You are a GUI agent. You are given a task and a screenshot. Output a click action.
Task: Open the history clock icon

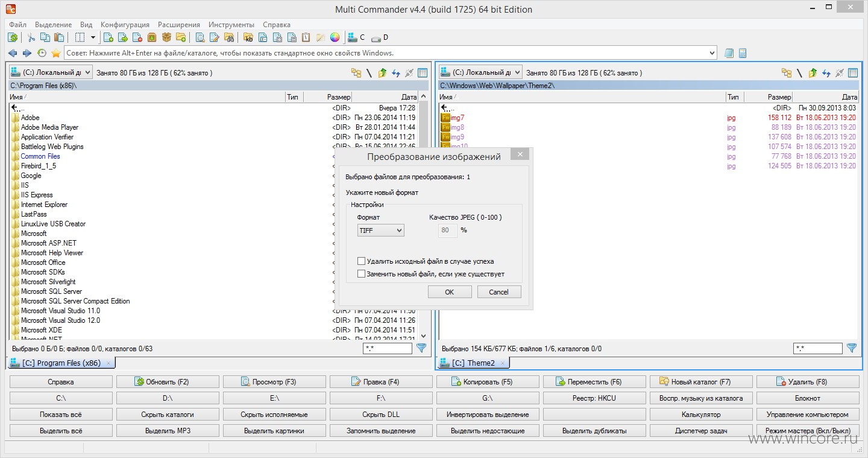(x=42, y=53)
